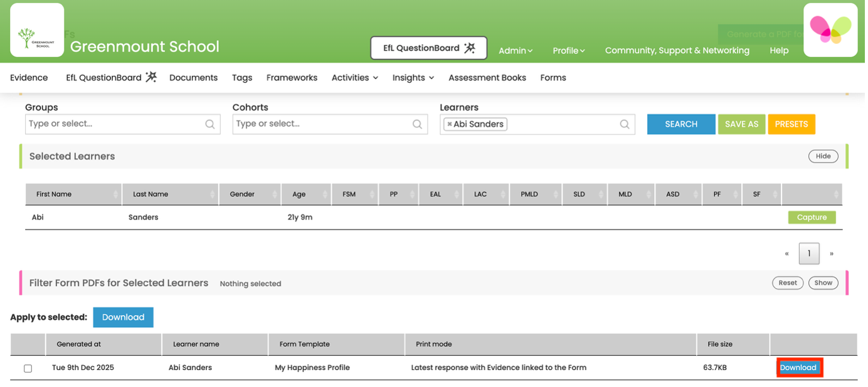The image size is (868, 387).
Task: Click the SEARCH button
Action: pos(681,124)
